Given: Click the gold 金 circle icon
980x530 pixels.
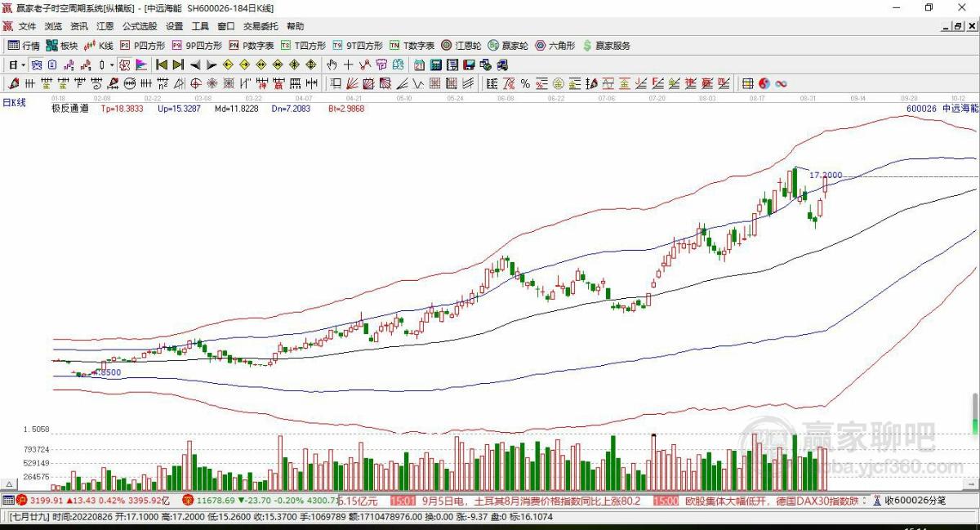Looking at the screenshot, I should tap(558, 83).
